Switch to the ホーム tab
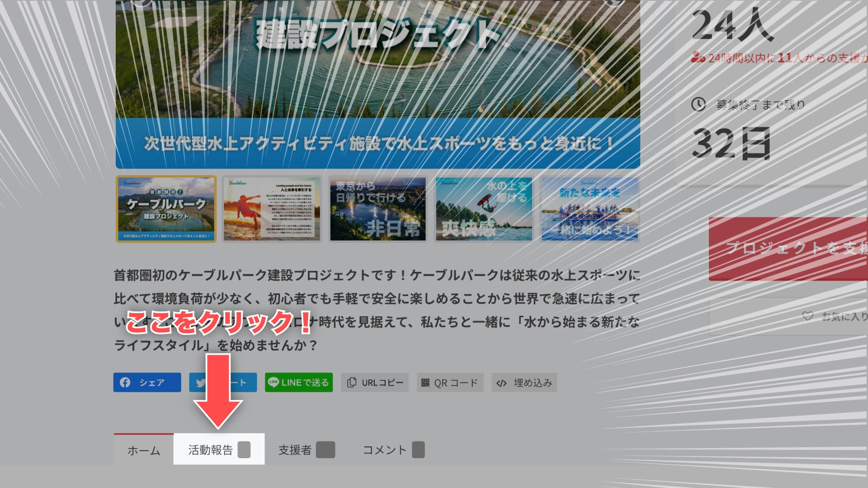This screenshot has width=868, height=488. coord(144,450)
